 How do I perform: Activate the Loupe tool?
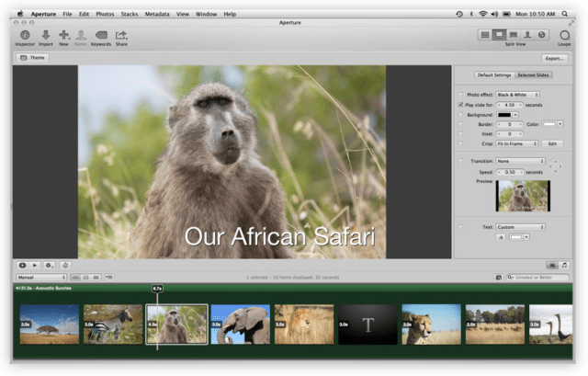click(564, 35)
